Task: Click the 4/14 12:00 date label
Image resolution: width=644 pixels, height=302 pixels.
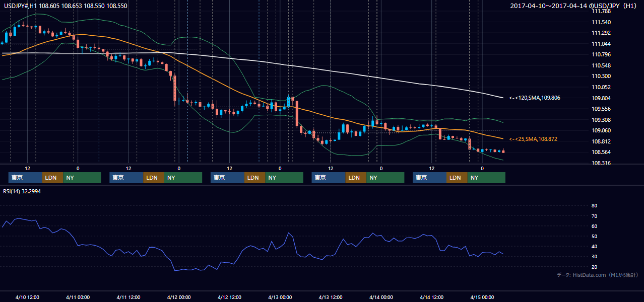Action: [x=431, y=297]
